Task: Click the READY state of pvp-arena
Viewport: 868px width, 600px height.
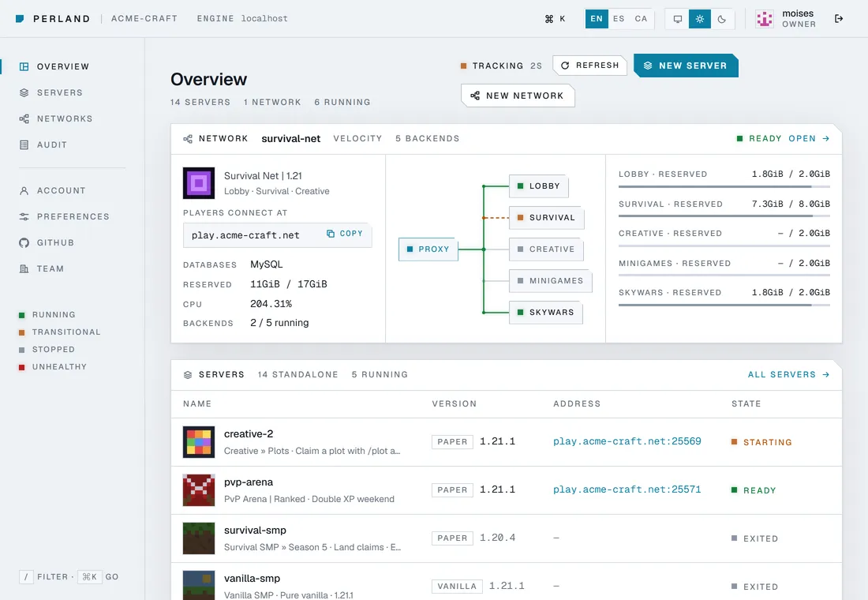Action: click(x=754, y=490)
